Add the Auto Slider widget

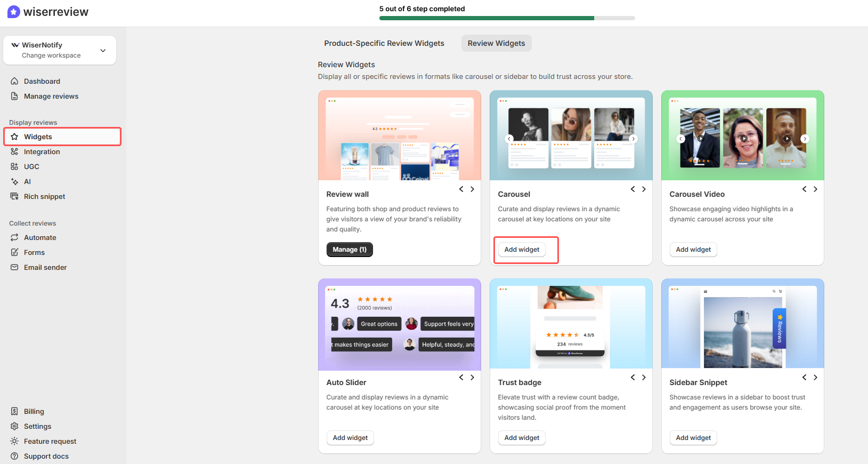350,438
